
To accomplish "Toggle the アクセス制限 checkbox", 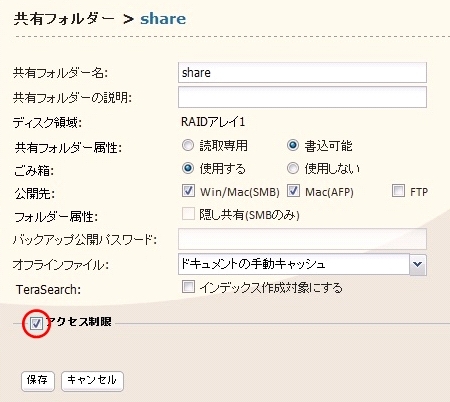I will [36, 323].
